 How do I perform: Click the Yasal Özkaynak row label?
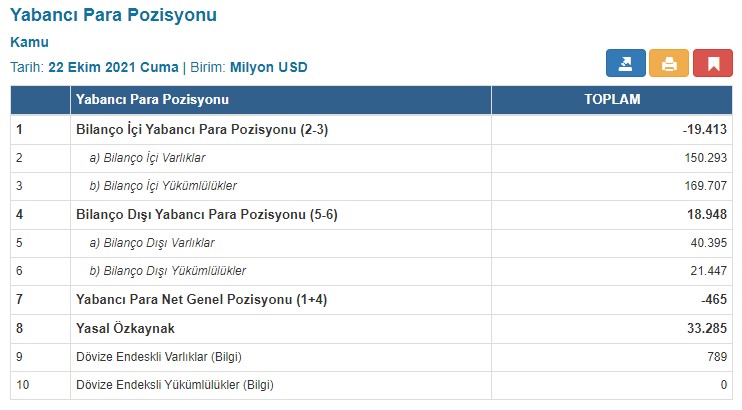click(x=125, y=328)
